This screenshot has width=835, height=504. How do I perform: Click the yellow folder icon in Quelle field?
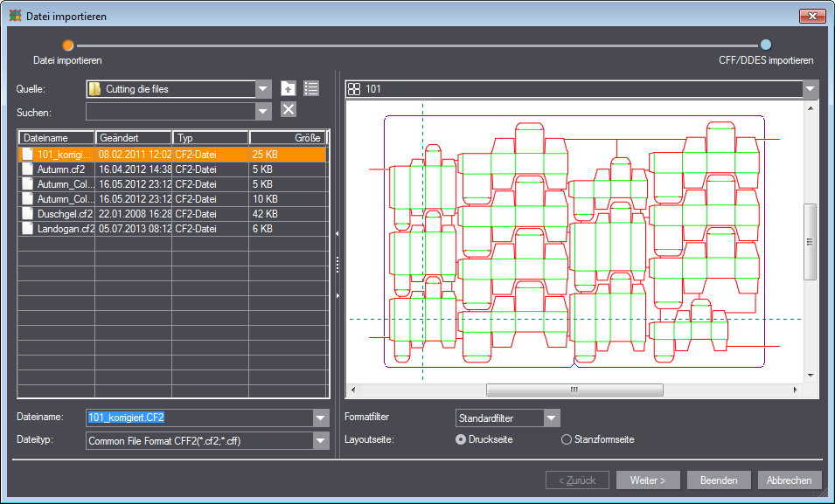[x=94, y=89]
